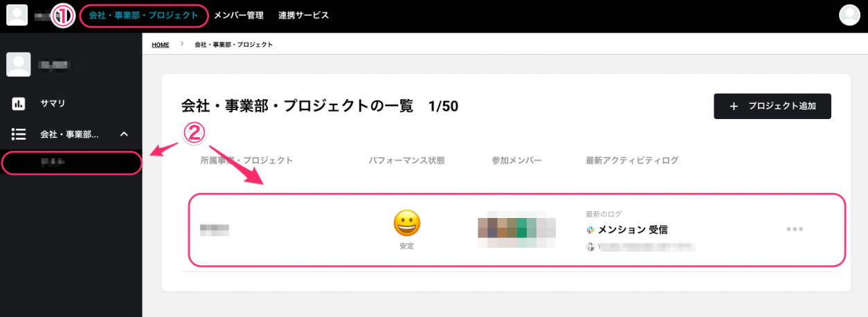Click the user avatar at top right
868x317 pixels.
(849, 15)
